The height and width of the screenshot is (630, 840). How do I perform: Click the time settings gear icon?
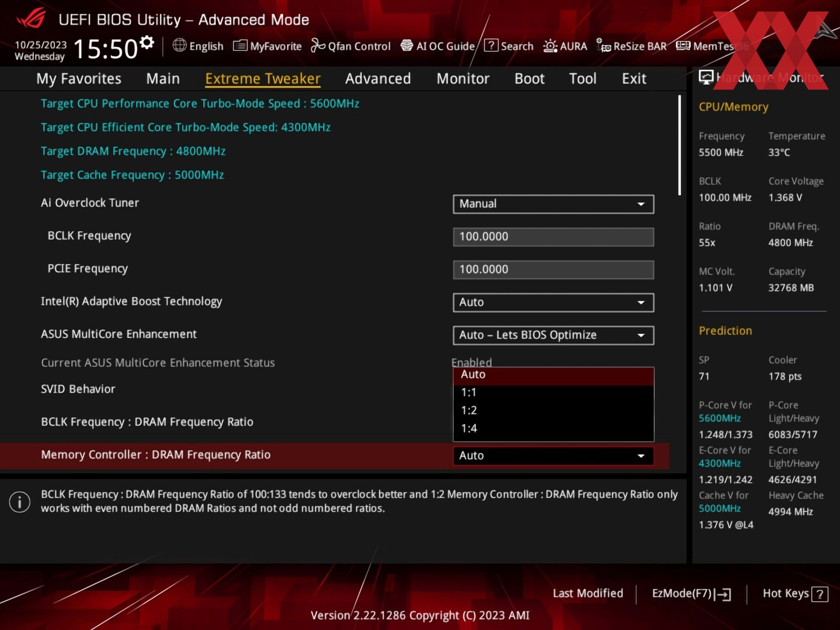[x=147, y=43]
